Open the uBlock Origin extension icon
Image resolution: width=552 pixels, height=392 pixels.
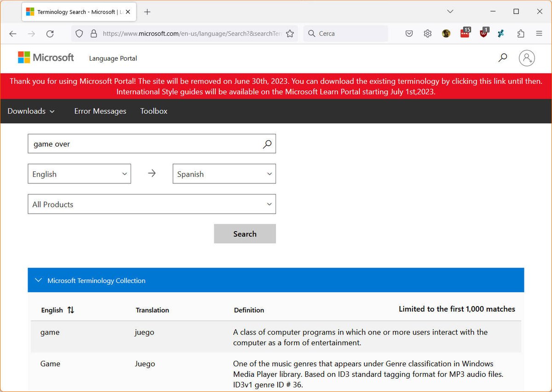click(x=483, y=33)
